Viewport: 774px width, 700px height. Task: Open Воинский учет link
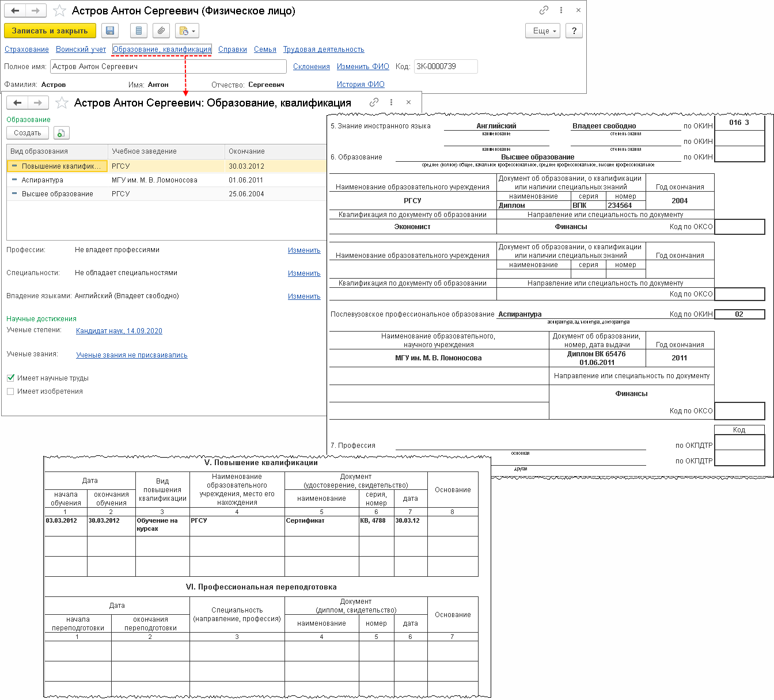pyautogui.click(x=81, y=50)
